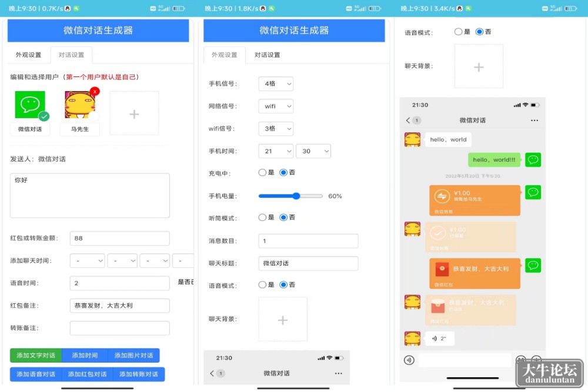Open the orange ¥1.00 转账给马先生 transfer card
588x392 pixels.
point(475,200)
